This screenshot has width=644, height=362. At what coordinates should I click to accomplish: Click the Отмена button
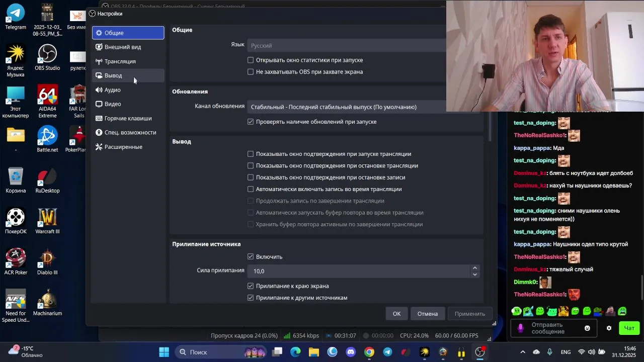427,314
